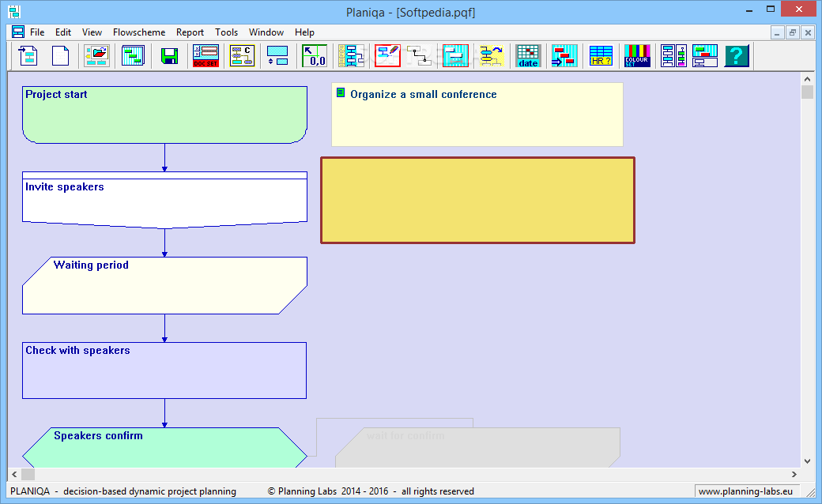The height and width of the screenshot is (504, 822).
Task: Click the dual flowscheme comparison icon
Action: [673, 55]
